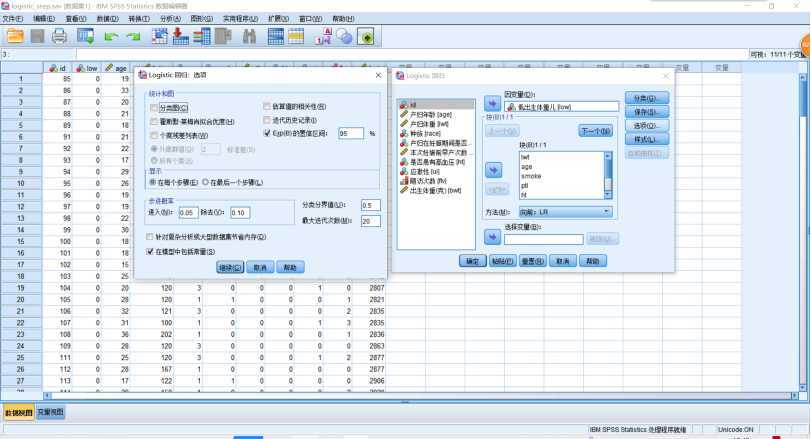Check the correlations of estimates checkbox
This screenshot has height=439, width=811.
(x=267, y=107)
